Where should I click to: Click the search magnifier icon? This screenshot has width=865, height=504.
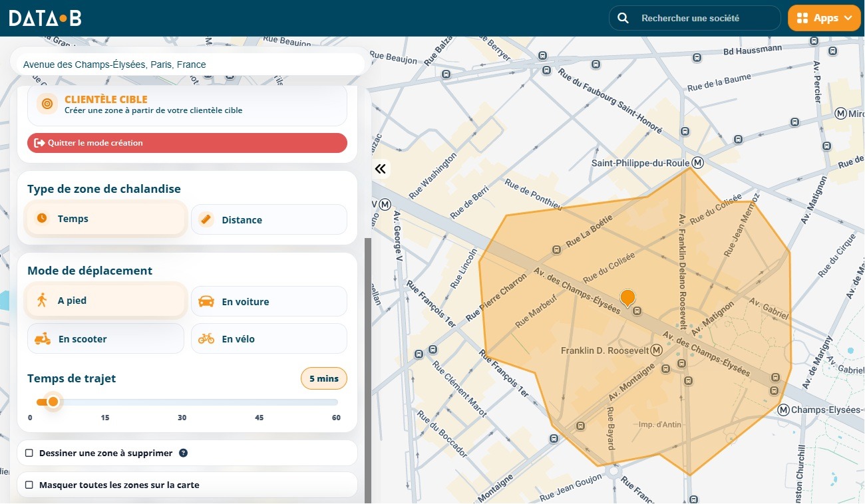(623, 18)
